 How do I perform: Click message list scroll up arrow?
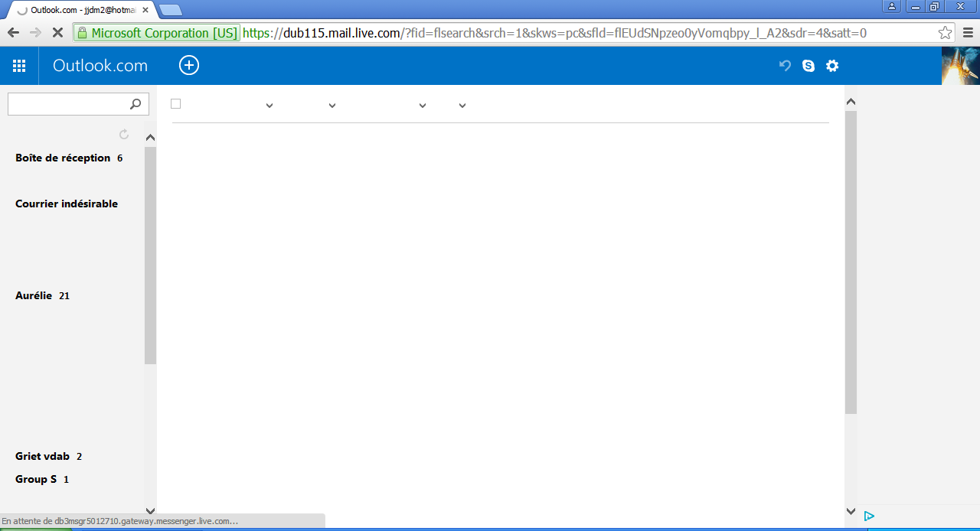click(x=851, y=102)
